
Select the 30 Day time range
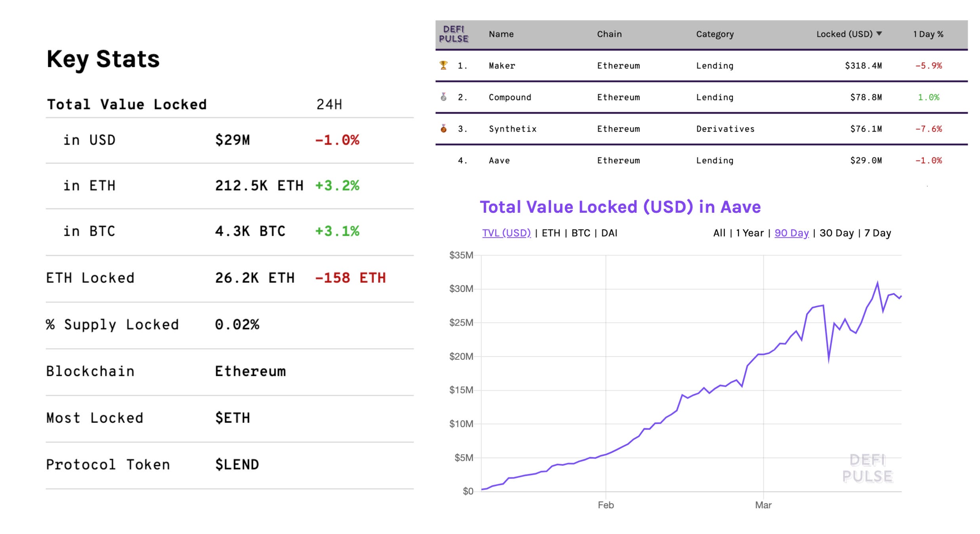click(836, 233)
